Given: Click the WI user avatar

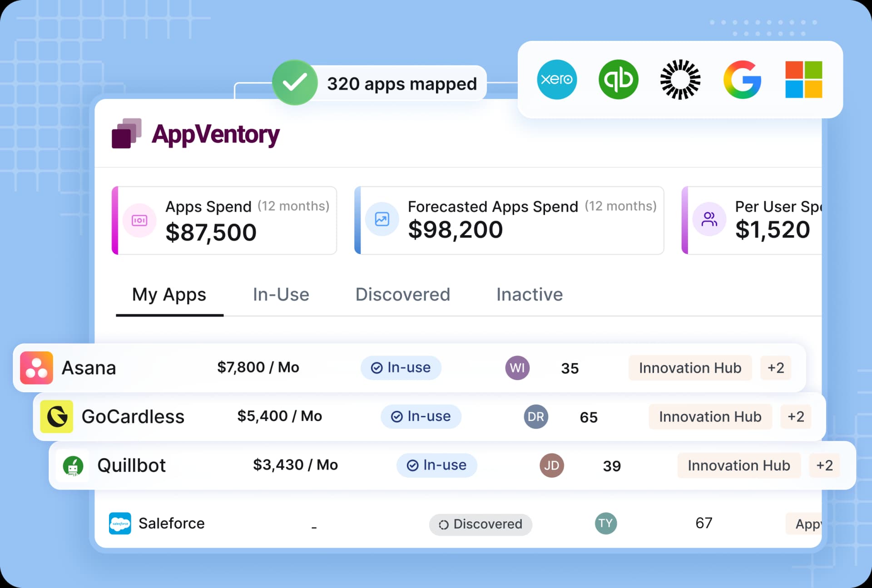Looking at the screenshot, I should (517, 368).
